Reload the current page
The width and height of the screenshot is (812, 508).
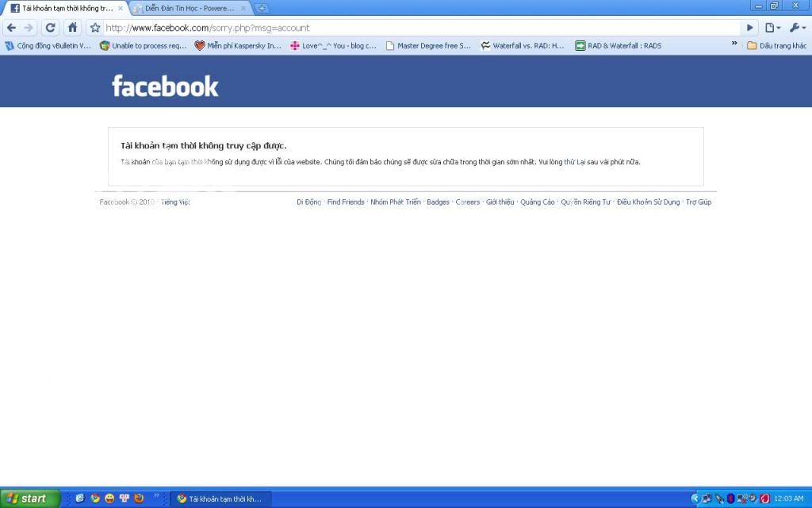[x=50, y=28]
